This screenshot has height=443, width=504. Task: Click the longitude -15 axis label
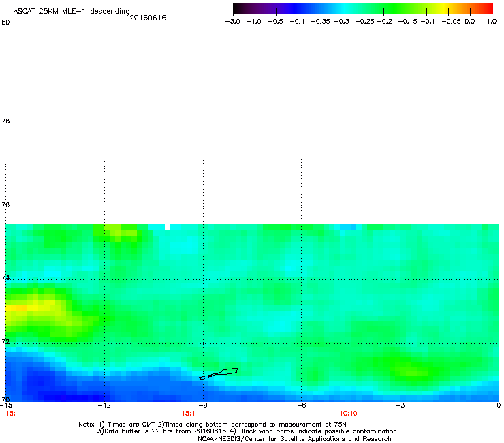6,406
